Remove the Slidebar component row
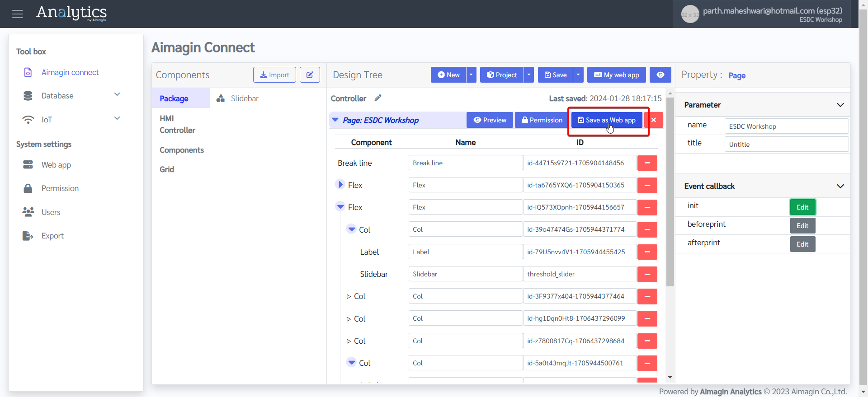The image size is (868, 397). point(647,274)
